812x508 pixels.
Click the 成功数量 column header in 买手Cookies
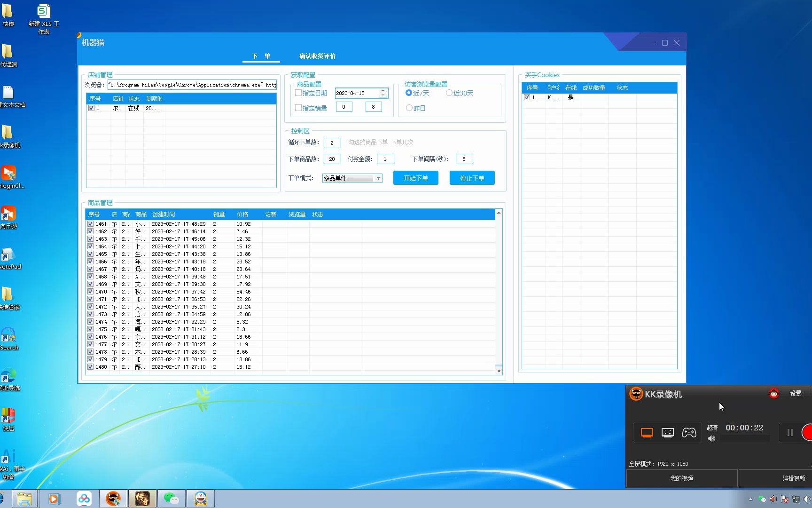pyautogui.click(x=594, y=88)
